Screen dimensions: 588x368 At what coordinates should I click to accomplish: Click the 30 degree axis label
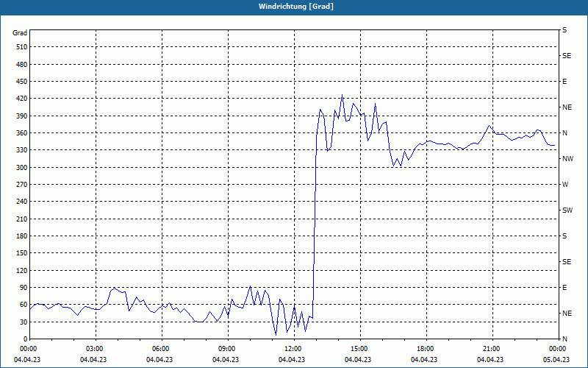point(24,322)
